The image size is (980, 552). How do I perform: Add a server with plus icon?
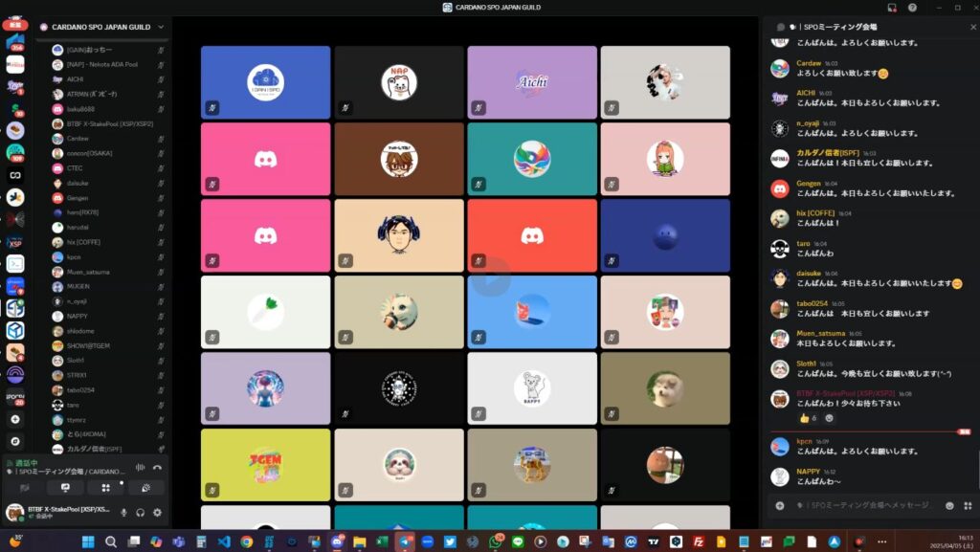click(15, 419)
